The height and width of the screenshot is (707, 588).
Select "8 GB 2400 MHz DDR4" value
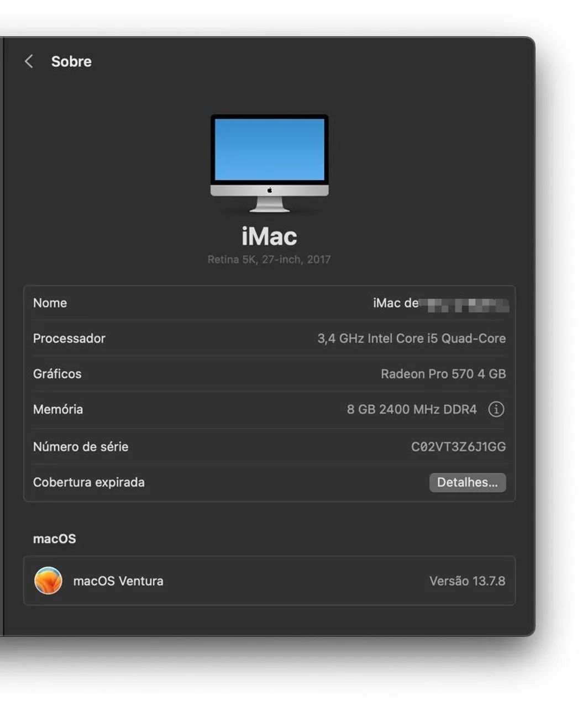412,409
